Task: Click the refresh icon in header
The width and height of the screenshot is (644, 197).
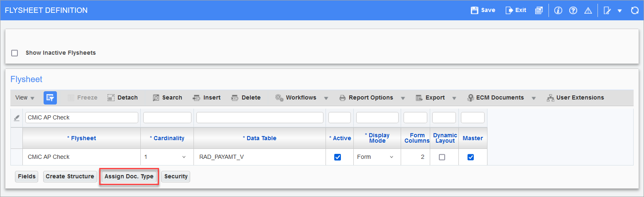Action: coord(634,10)
